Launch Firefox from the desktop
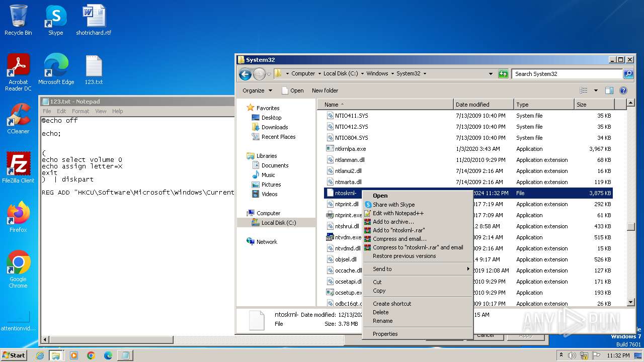644x362 pixels. point(18,217)
